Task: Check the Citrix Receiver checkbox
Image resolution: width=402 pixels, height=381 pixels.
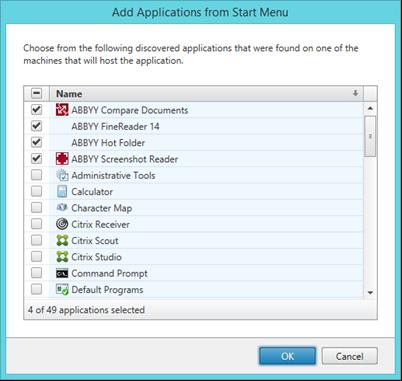Action: click(36, 224)
